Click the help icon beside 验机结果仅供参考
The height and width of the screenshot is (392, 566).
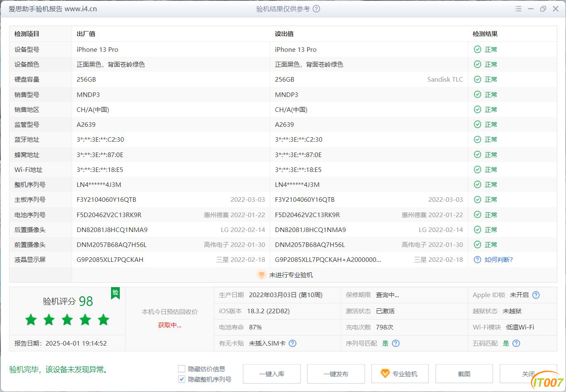pos(316,9)
